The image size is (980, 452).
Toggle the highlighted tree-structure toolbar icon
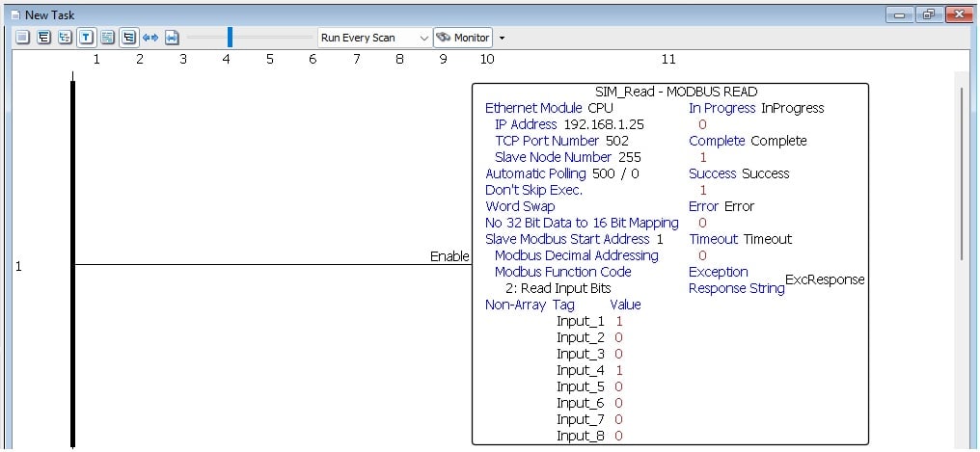click(x=128, y=38)
